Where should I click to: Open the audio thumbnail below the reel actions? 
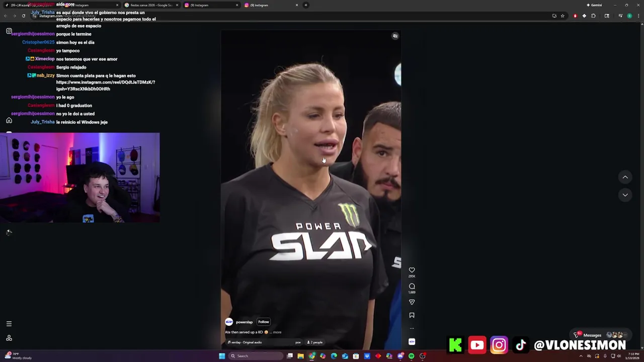pyautogui.click(x=412, y=341)
